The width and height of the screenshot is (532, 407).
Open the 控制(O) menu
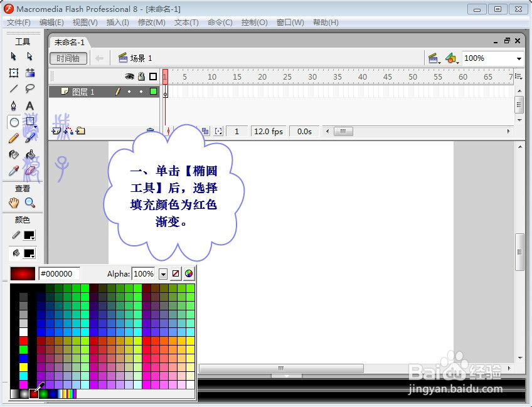click(x=255, y=23)
